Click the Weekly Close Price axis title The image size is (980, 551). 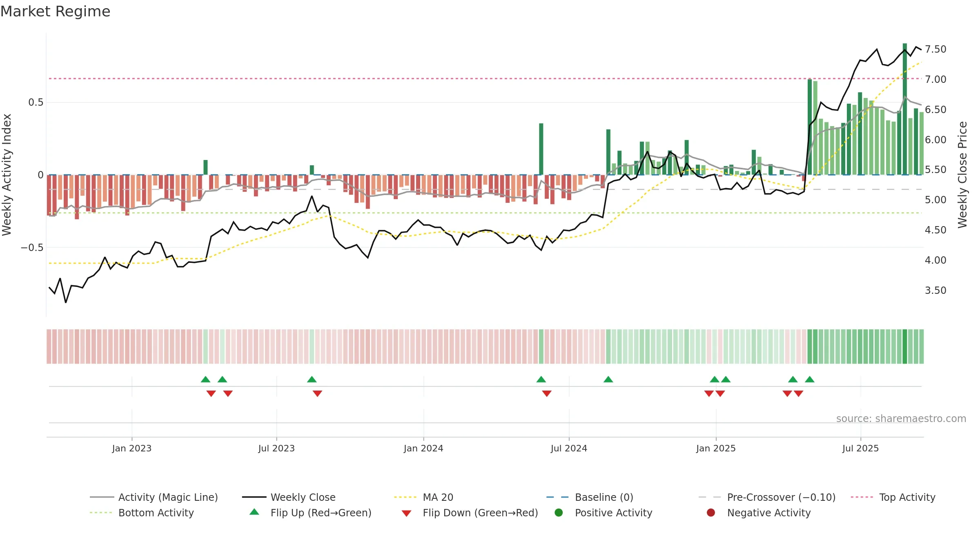962,175
